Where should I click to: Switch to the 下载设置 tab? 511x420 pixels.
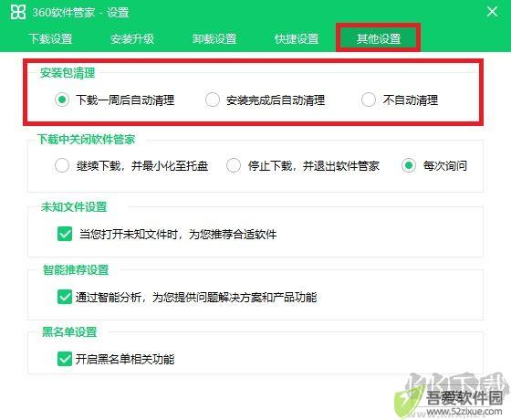coord(50,38)
